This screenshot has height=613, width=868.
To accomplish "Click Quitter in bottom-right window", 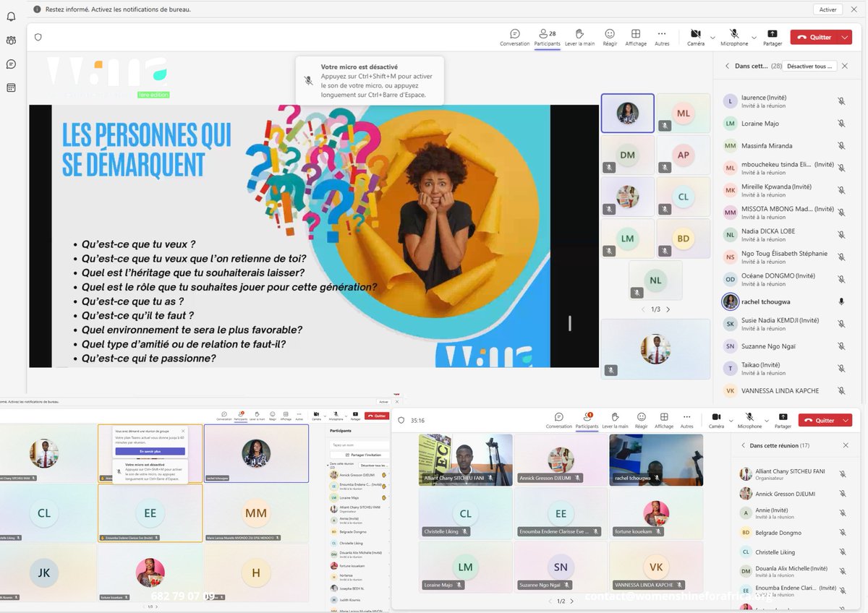I will (x=820, y=420).
